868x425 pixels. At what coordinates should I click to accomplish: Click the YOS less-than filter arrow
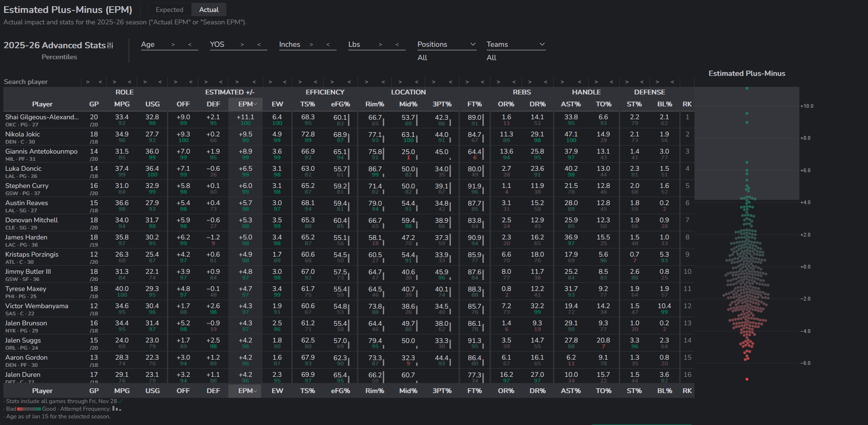tap(259, 44)
